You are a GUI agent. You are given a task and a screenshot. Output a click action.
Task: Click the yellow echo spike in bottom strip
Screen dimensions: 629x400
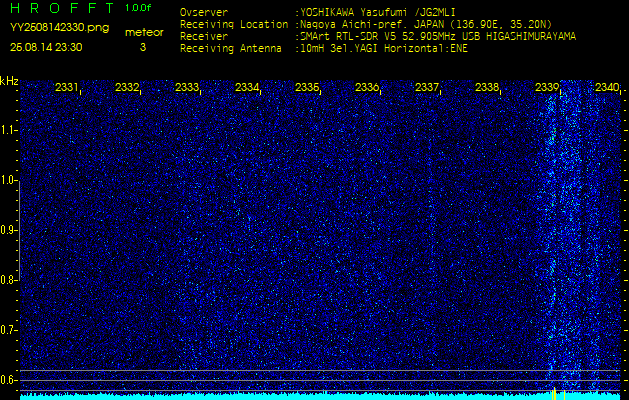[x=554, y=394]
